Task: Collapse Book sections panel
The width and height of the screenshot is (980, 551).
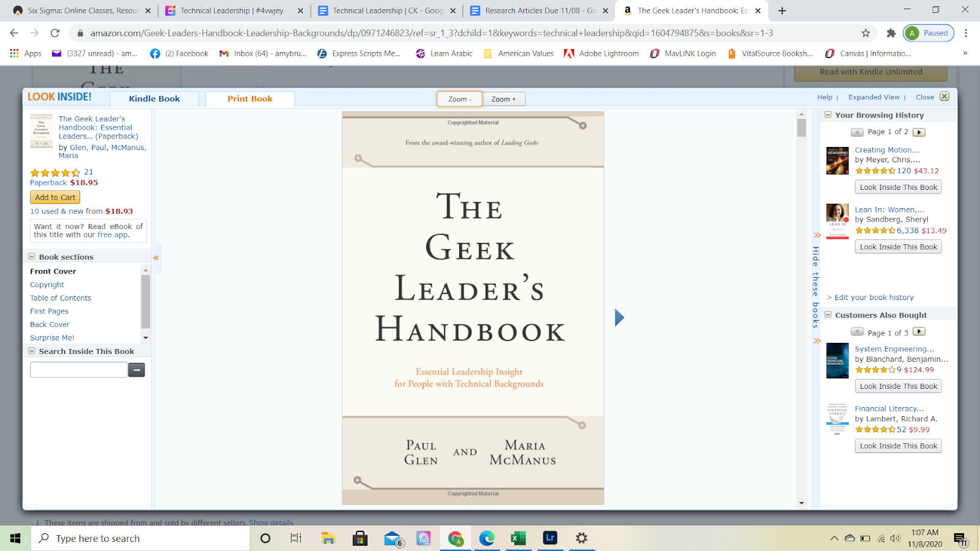Action: pyautogui.click(x=32, y=257)
